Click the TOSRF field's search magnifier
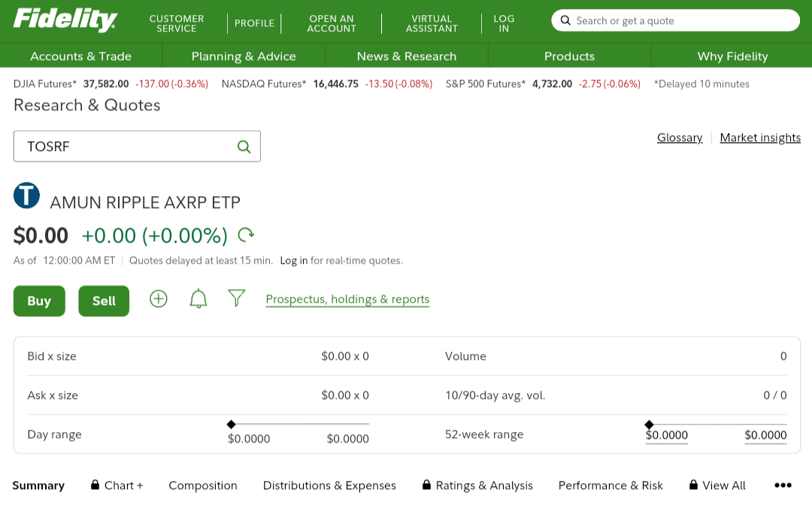This screenshot has height=505, width=812. tap(244, 147)
